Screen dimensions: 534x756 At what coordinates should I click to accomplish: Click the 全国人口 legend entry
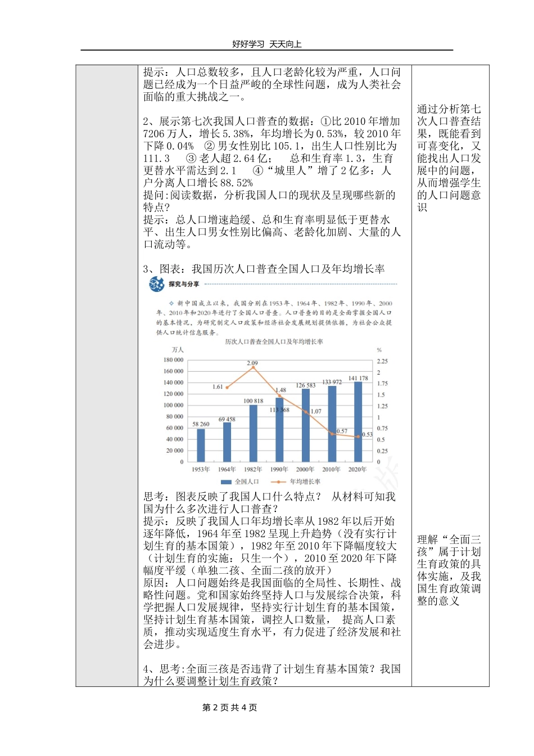point(240,481)
